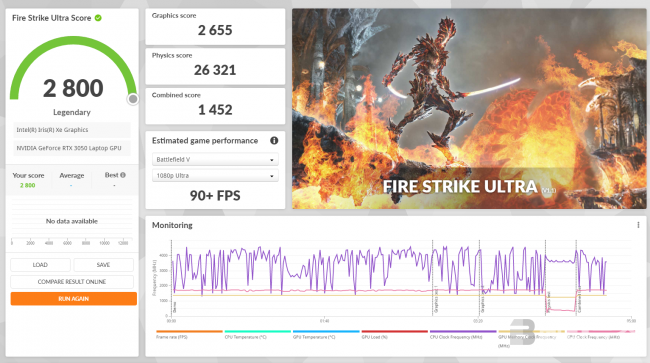Click the info icon beside Best
This screenshot has width=650, height=363.
(123, 175)
